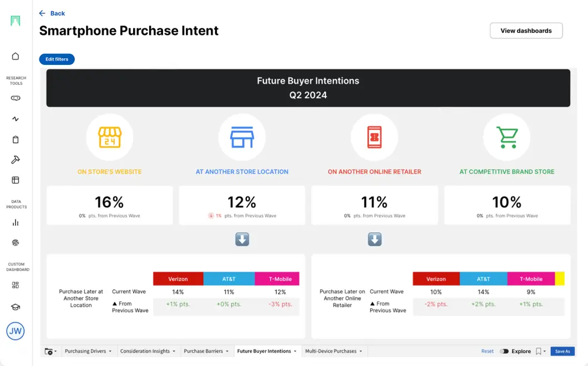The height and width of the screenshot is (366, 588).
Task: Open the clipboard icon in sidebar
Action: pos(16,140)
